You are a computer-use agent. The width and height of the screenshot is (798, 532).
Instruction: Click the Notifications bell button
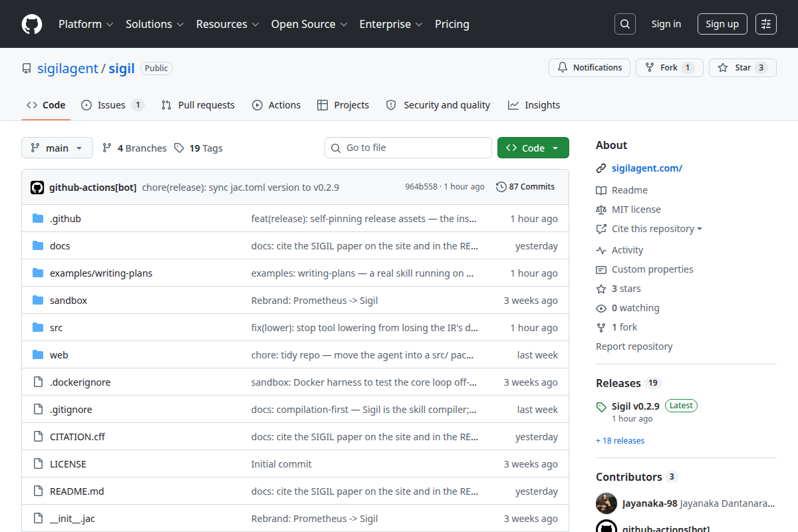589,68
